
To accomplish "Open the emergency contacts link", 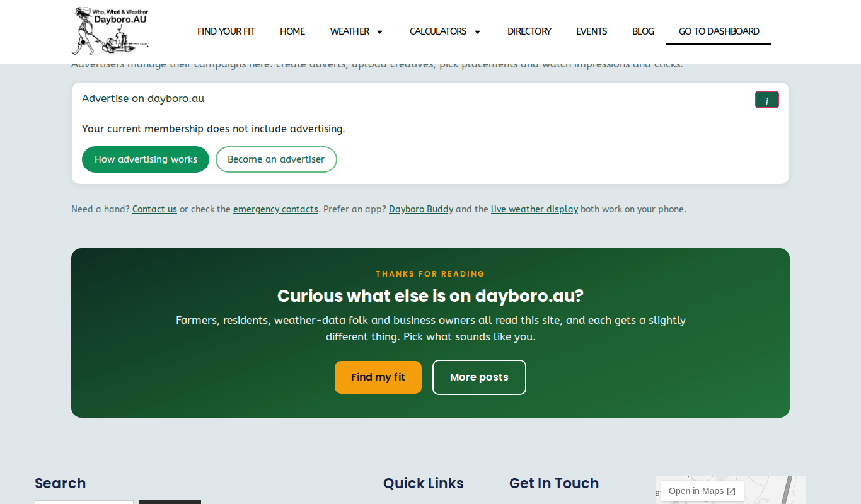I will click(x=275, y=209).
